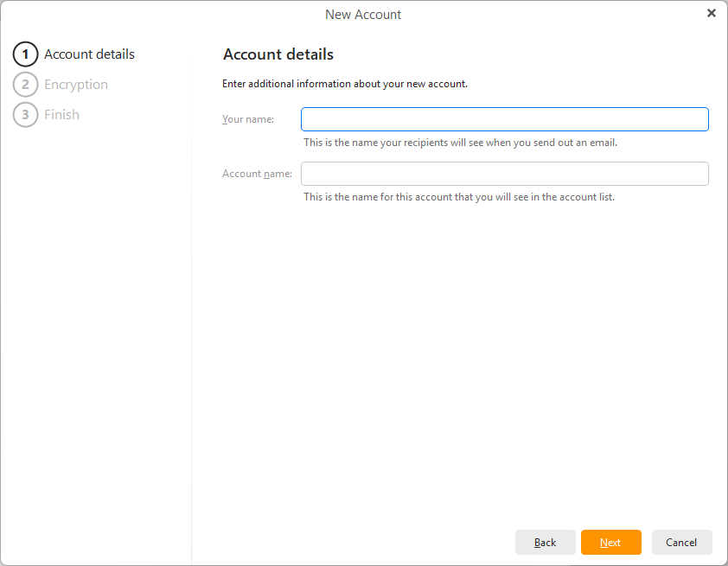Click the "Account name:" field label
The width and height of the screenshot is (728, 566).
(x=257, y=174)
